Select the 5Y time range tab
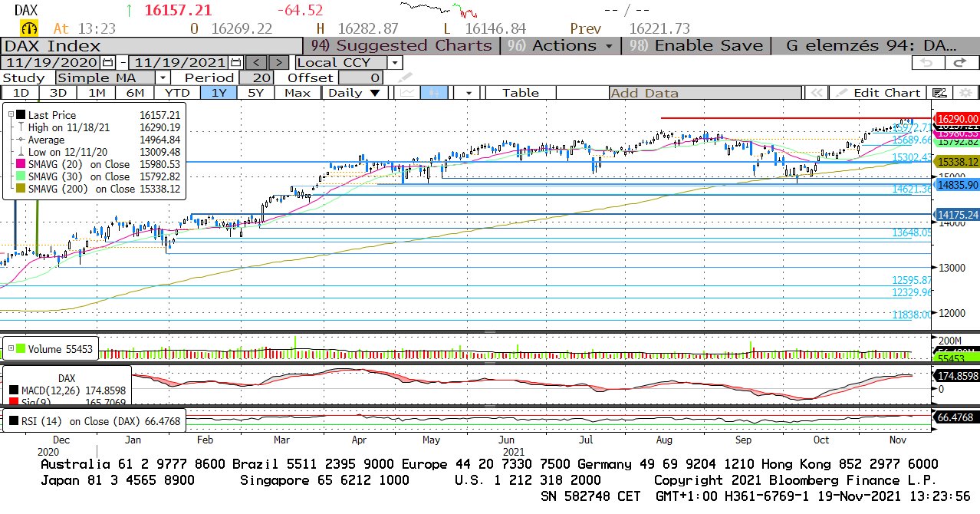 point(256,92)
